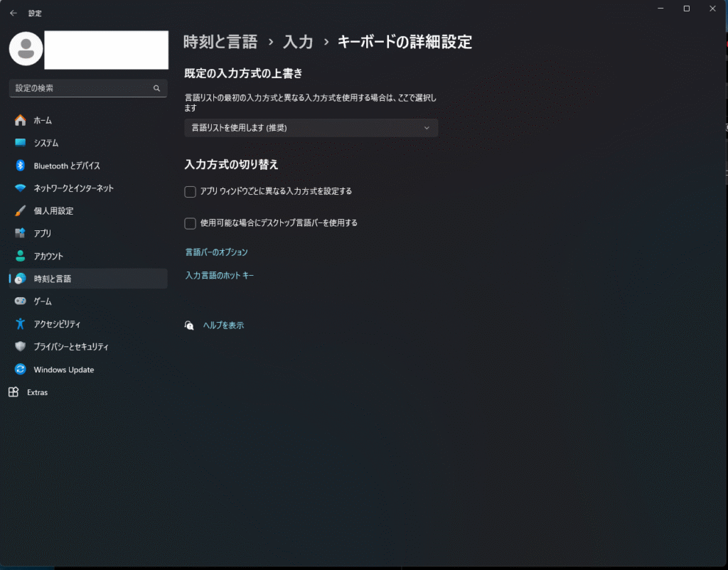Viewport: 728px width, 570px height.
Task: Toggle デスクトップ言語バーを使用する checkbox
Action: tap(190, 223)
